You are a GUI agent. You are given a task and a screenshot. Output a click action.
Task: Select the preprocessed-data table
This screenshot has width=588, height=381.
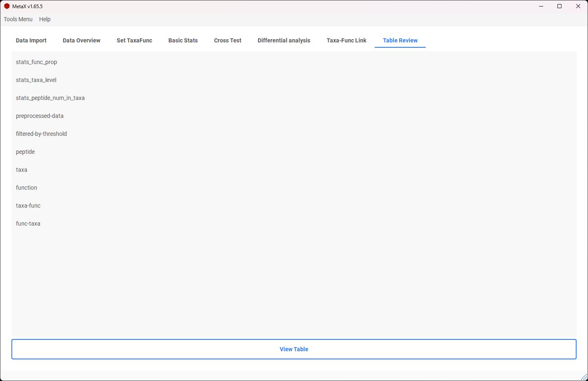[x=294, y=116]
